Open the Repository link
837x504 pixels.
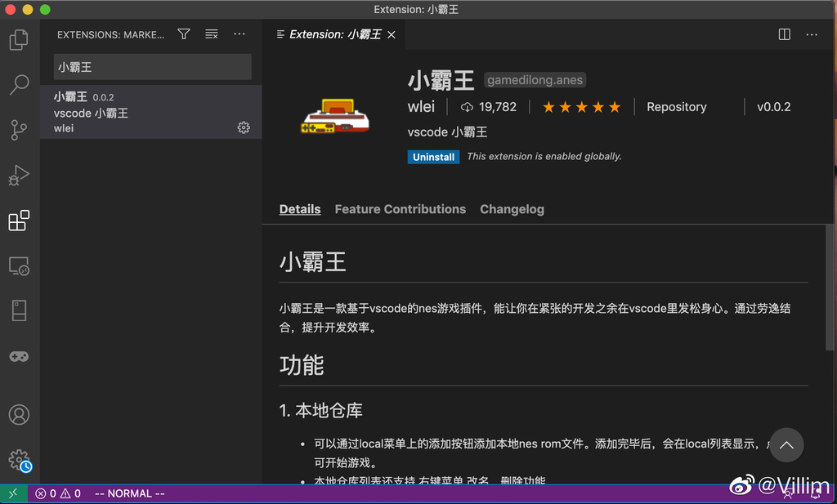tap(676, 107)
